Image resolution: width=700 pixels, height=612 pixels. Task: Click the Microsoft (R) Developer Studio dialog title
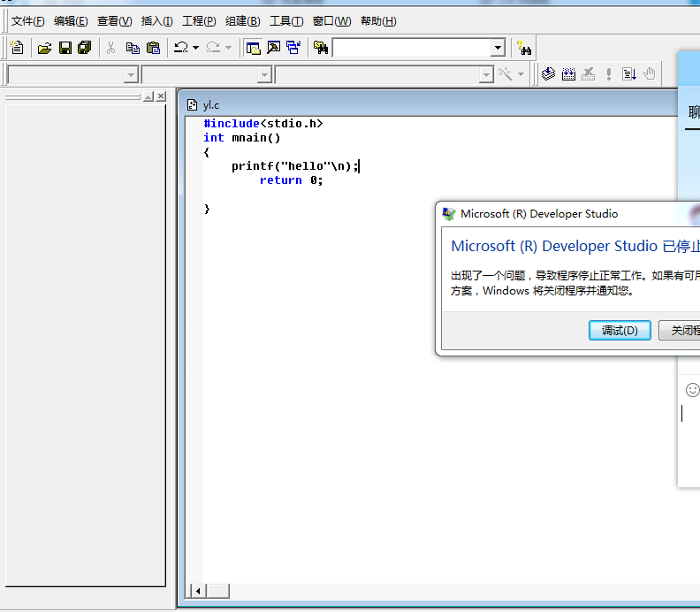coord(539,214)
